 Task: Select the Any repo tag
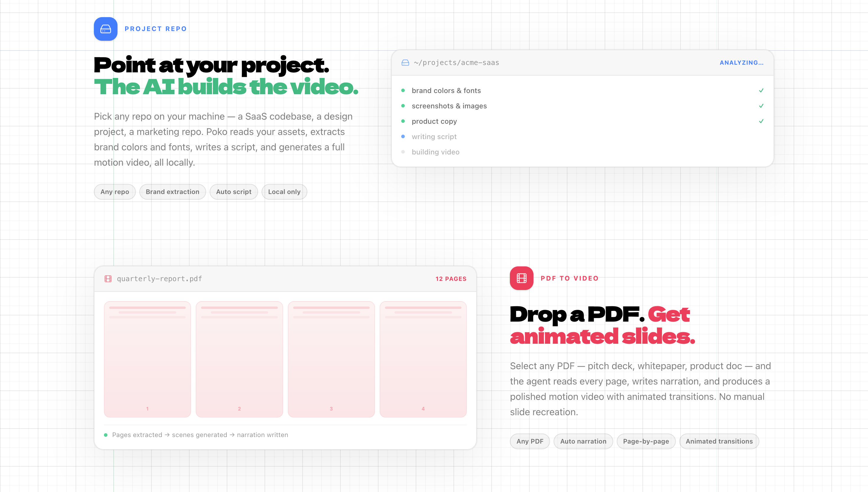click(115, 192)
